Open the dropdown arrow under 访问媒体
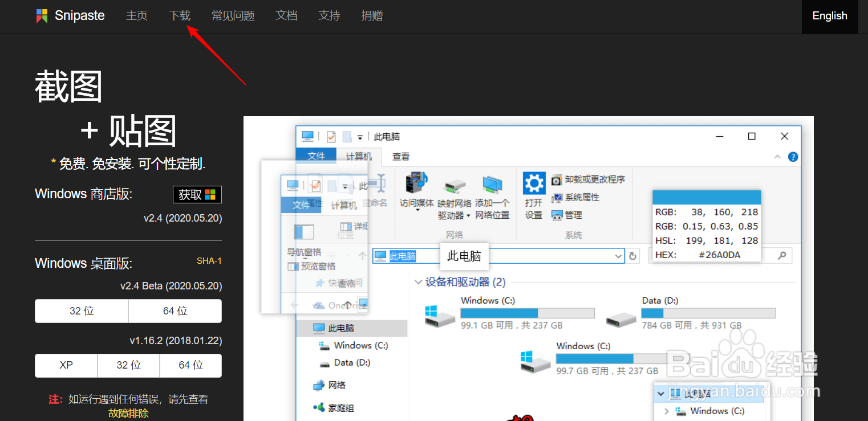Image resolution: width=868 pixels, height=421 pixels. tap(416, 210)
